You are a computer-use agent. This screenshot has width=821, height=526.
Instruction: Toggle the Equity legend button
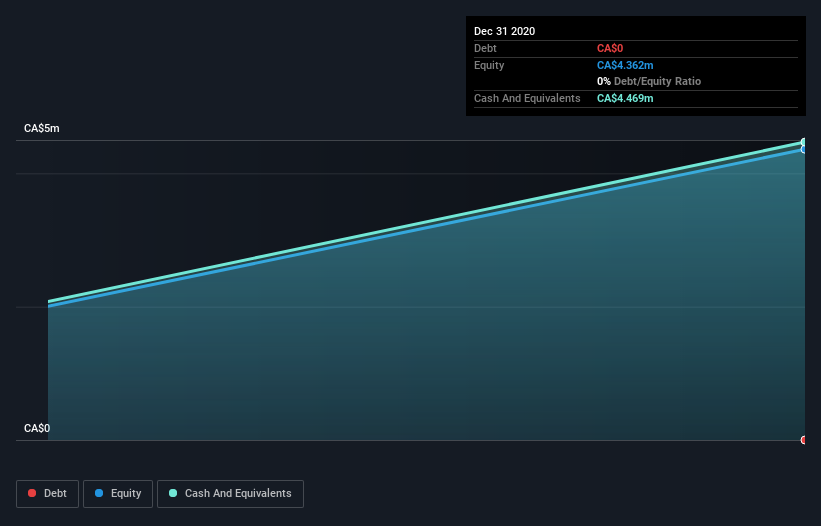coord(118,494)
